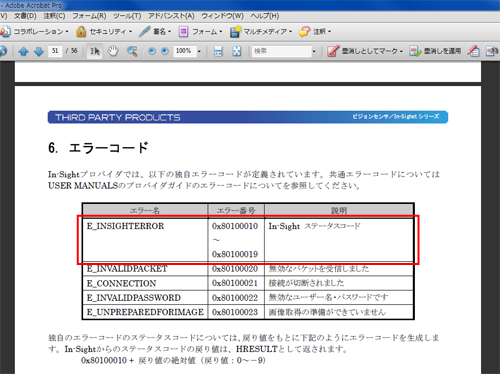Viewport: 500px width, 374px height.
Task: Open the ヘルプ(H) menu
Action: 265,16
